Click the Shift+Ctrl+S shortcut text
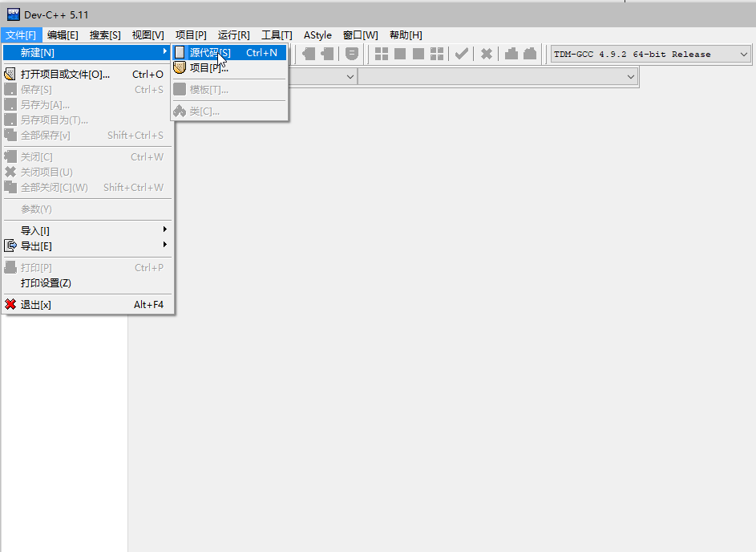 pyautogui.click(x=135, y=135)
